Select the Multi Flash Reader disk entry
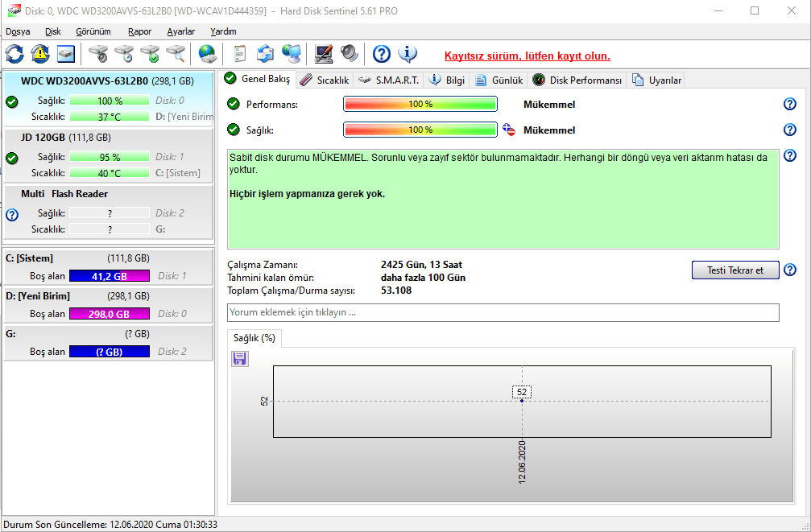This screenshot has width=811, height=532. coord(108,212)
